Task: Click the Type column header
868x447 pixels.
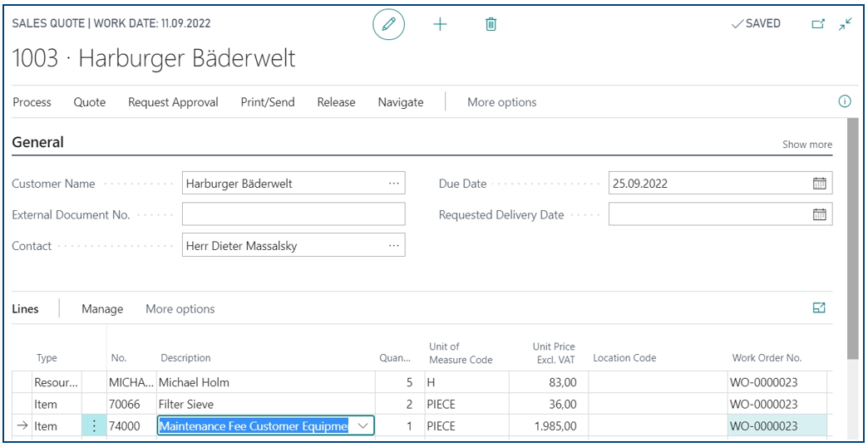Action: 47,358
